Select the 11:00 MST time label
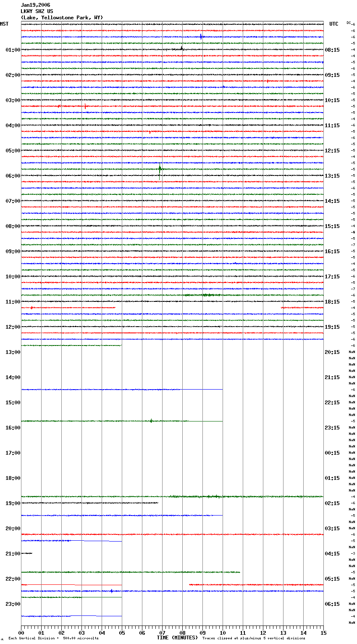 pyautogui.click(x=13, y=302)
